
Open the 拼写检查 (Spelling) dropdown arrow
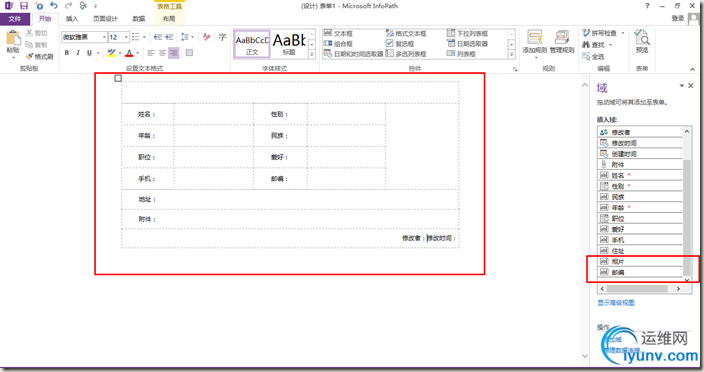coord(622,33)
